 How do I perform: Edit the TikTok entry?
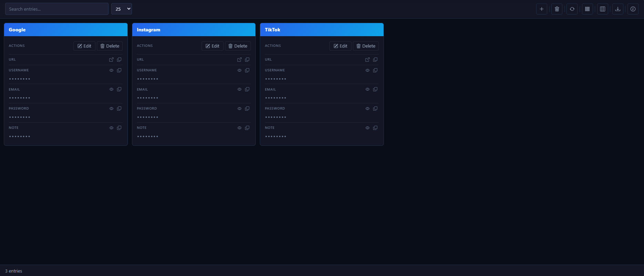pos(340,46)
